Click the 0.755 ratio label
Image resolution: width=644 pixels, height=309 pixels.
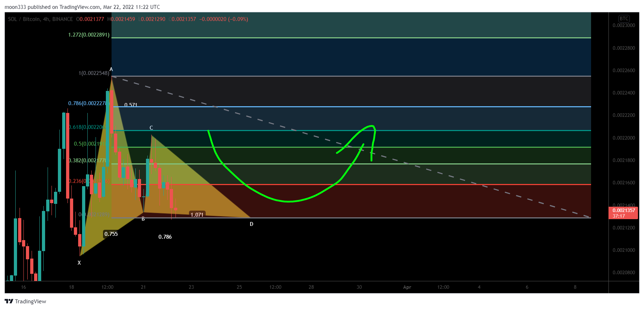111,234
